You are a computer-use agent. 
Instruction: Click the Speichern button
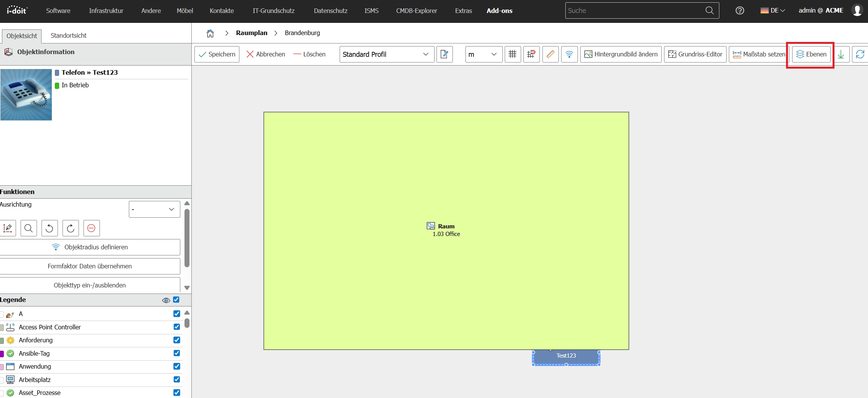point(217,54)
